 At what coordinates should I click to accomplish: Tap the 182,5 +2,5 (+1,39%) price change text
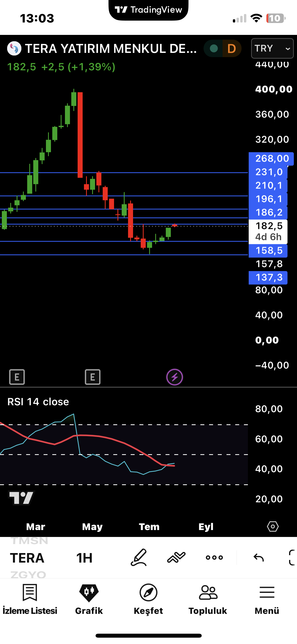[61, 67]
